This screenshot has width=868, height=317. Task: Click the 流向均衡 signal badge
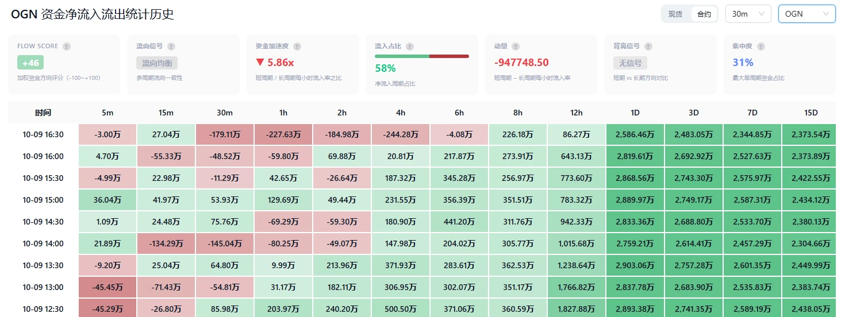(x=157, y=63)
